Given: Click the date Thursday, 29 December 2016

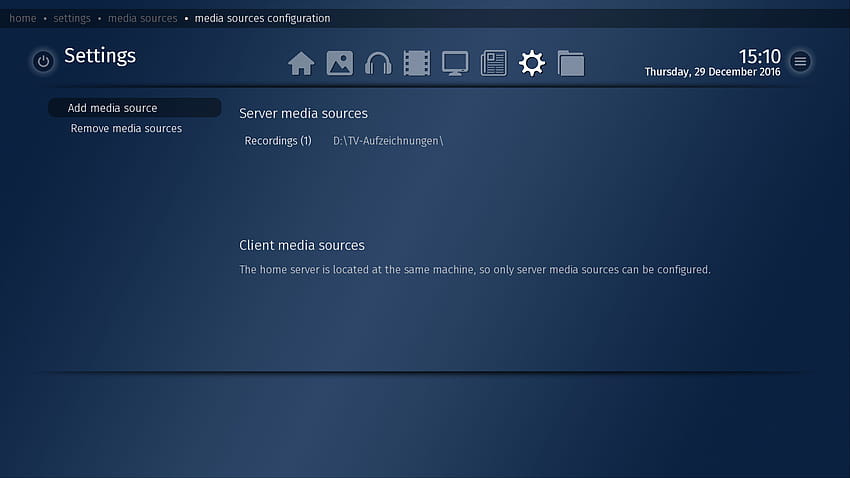Looking at the screenshot, I should [713, 72].
